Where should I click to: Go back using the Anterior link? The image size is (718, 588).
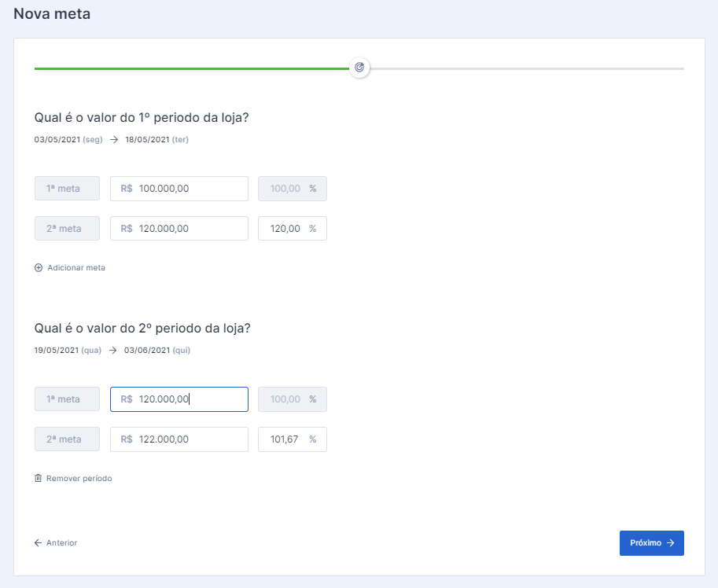(61, 542)
